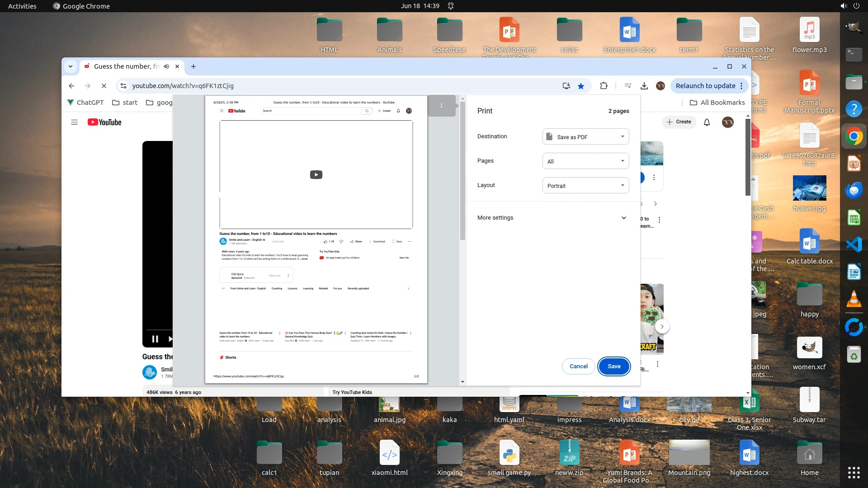Click the bookmark star icon

click(581, 86)
